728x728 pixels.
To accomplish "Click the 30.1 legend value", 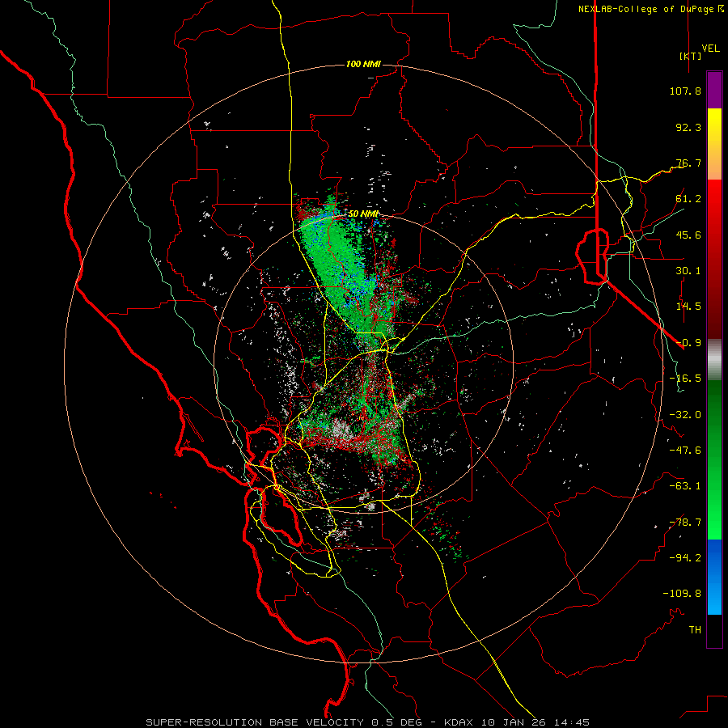I will pyautogui.click(x=688, y=271).
